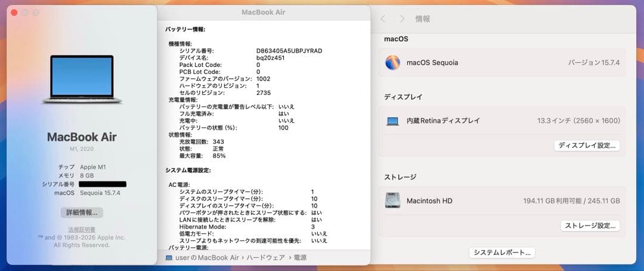Click the built-in Retina display laptop icon

(x=392, y=121)
